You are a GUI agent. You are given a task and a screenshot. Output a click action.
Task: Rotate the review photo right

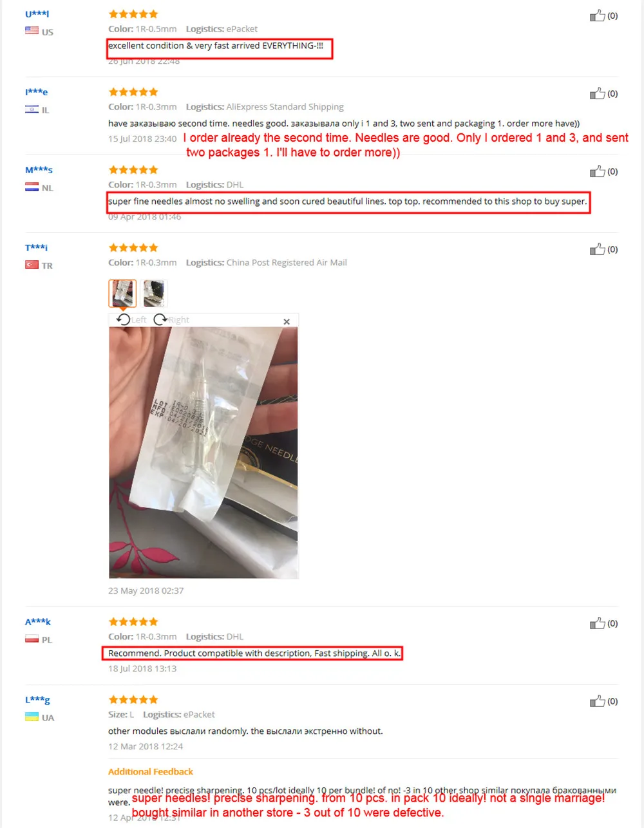click(171, 319)
